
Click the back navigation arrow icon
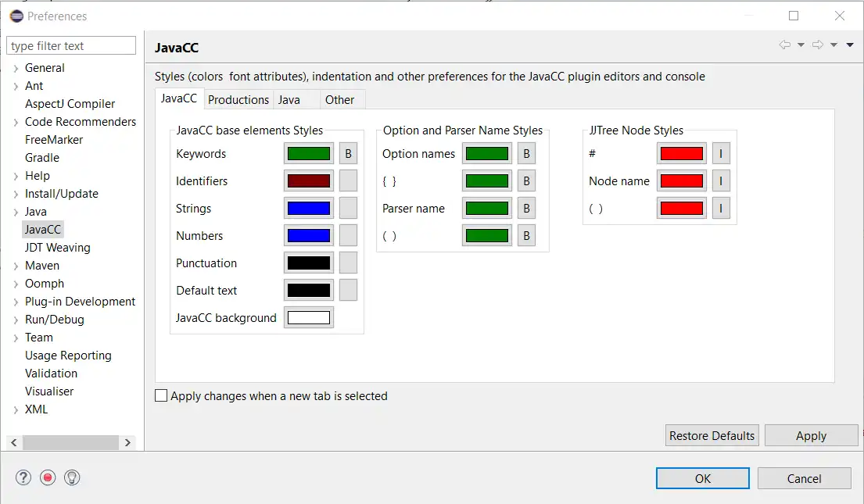point(785,45)
